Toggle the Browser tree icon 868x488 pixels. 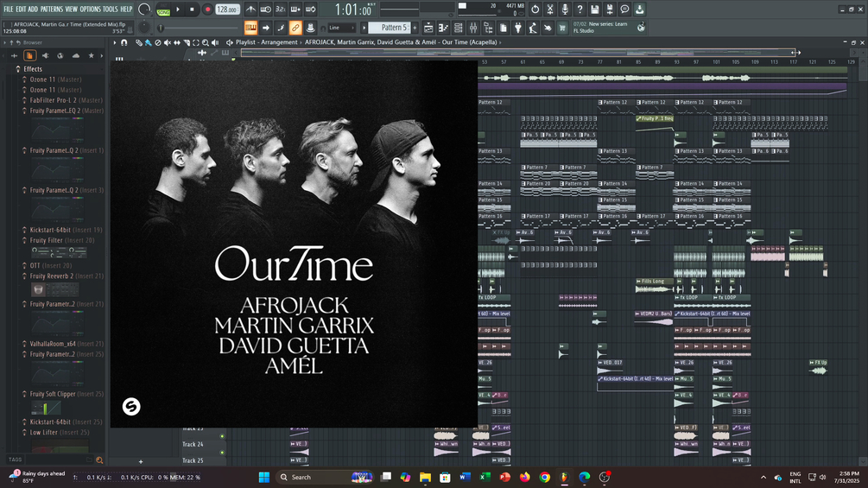coord(488,28)
